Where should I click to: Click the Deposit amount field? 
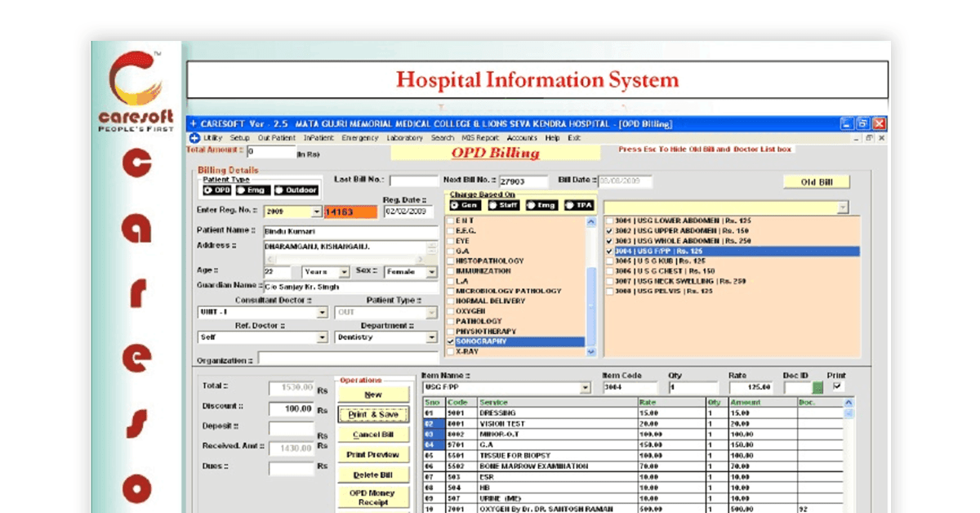(x=292, y=429)
